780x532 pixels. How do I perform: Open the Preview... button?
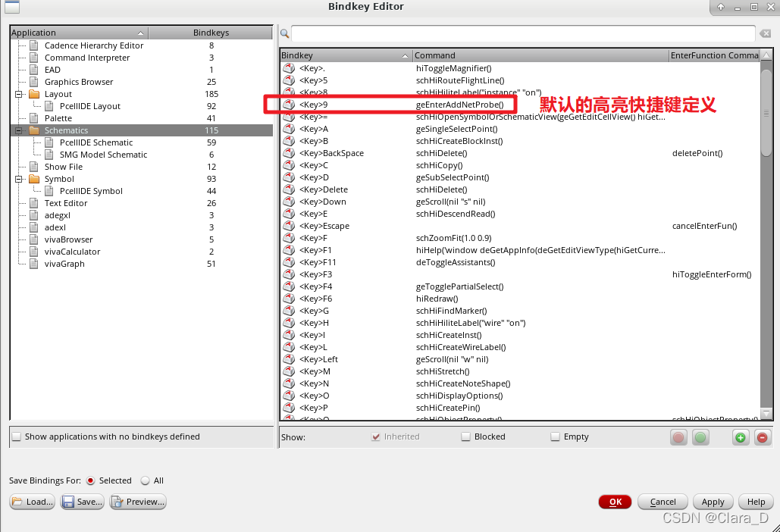(138, 502)
